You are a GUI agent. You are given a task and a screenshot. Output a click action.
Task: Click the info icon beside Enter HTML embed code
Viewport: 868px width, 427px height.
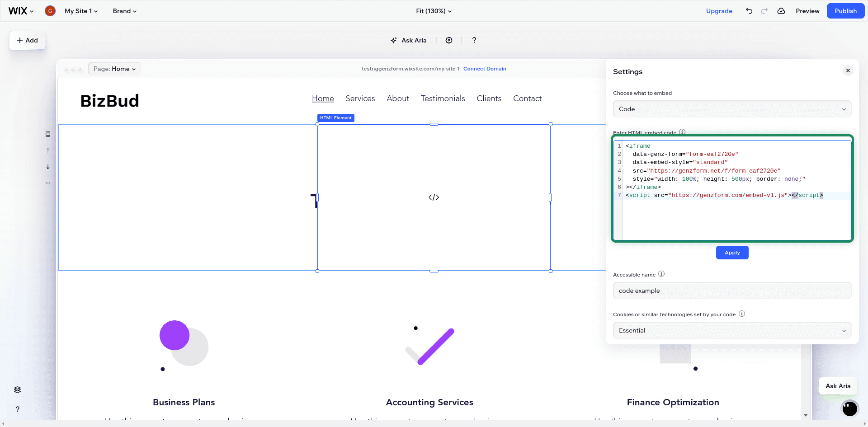click(682, 132)
